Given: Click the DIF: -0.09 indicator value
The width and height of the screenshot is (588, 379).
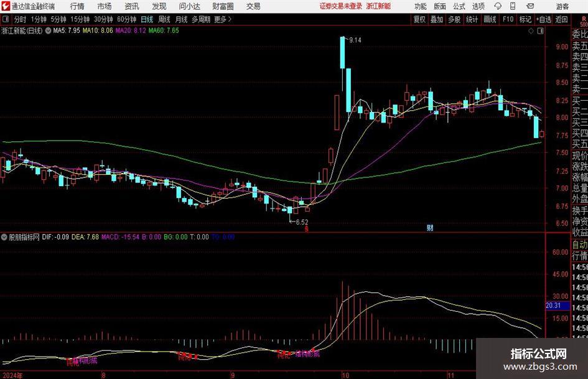Looking at the screenshot, I should pos(55,237).
